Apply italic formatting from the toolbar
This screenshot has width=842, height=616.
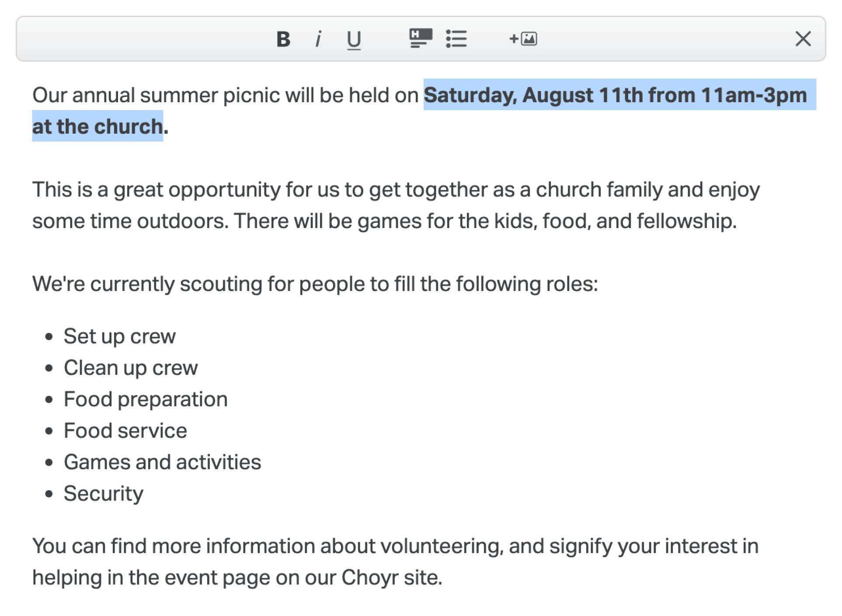coord(318,39)
